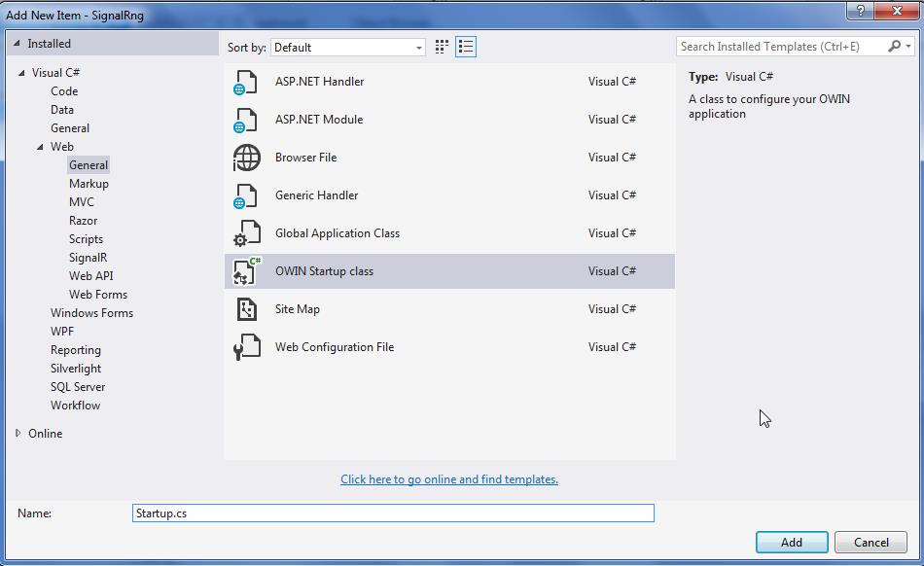
Task: Select General under Visual C#
Action: pos(70,128)
